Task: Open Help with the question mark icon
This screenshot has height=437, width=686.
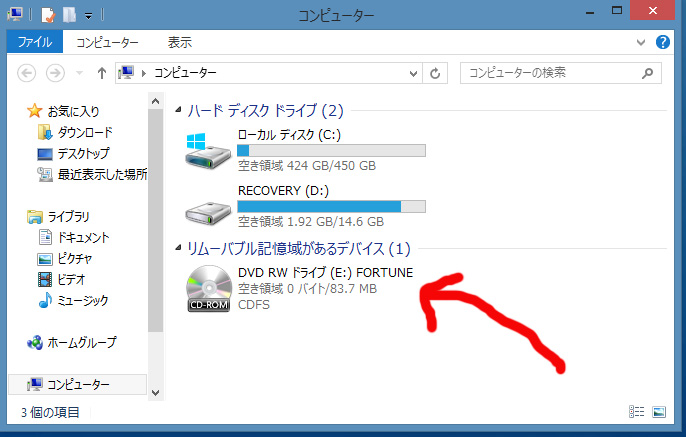Action: (x=663, y=42)
